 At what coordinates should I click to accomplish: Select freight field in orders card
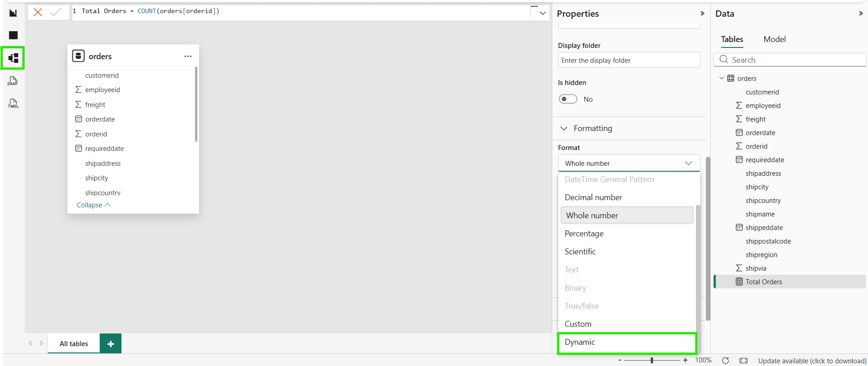point(95,105)
